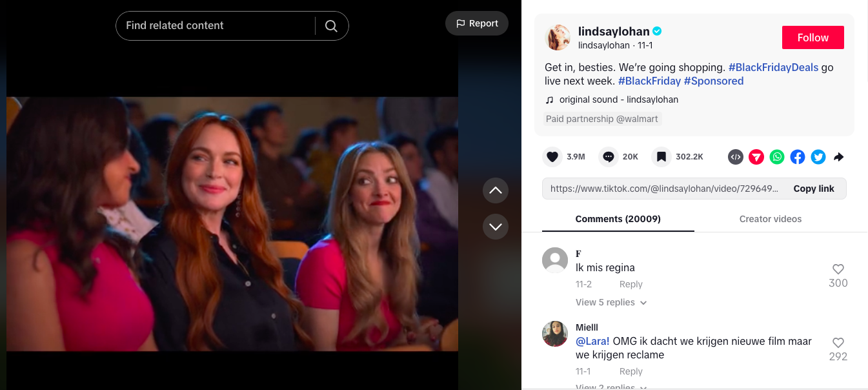Open the #BlackFridayDeals hashtag
Image resolution: width=868 pixels, height=390 pixels.
click(x=773, y=67)
